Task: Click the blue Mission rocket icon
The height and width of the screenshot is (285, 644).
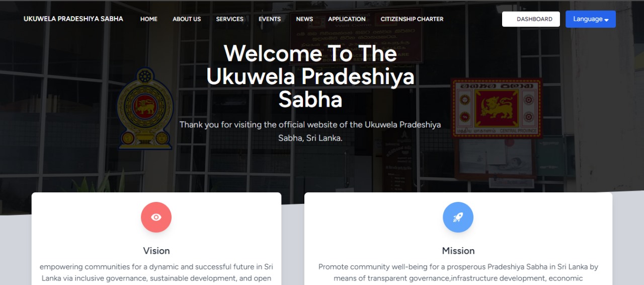Action: click(458, 217)
